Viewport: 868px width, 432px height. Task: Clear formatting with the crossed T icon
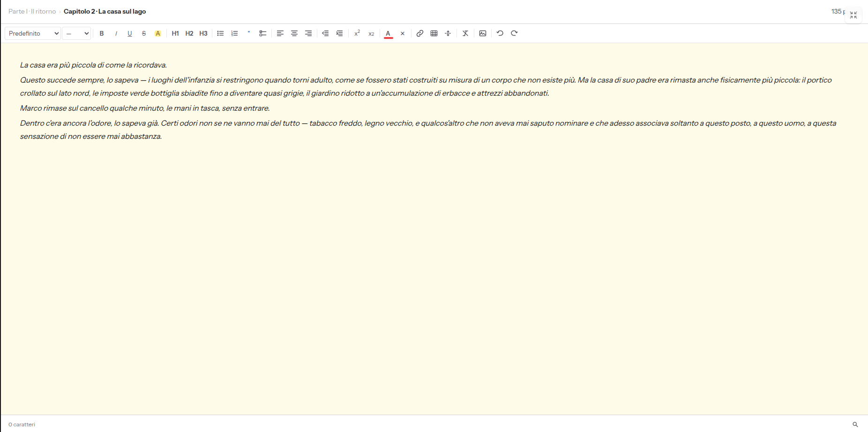coord(465,33)
